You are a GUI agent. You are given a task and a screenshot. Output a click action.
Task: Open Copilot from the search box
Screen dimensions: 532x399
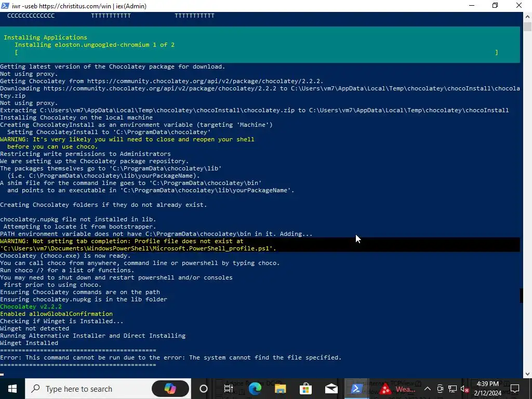click(170, 389)
